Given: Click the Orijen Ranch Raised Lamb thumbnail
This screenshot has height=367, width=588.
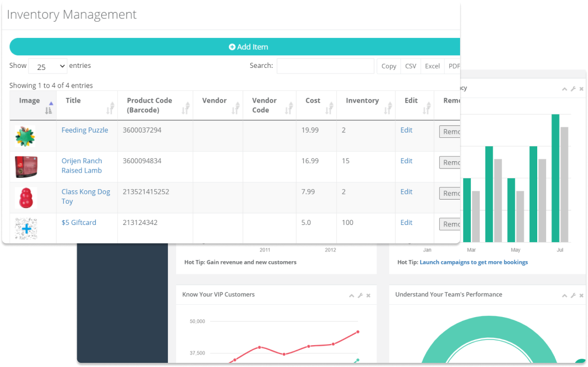Looking at the screenshot, I should click(x=26, y=167).
